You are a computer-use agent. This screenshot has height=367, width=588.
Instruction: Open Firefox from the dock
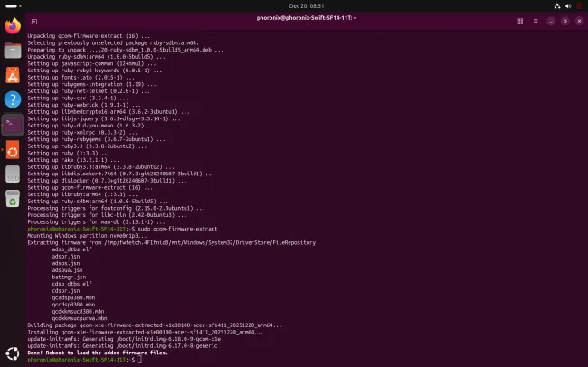pyautogui.click(x=13, y=26)
